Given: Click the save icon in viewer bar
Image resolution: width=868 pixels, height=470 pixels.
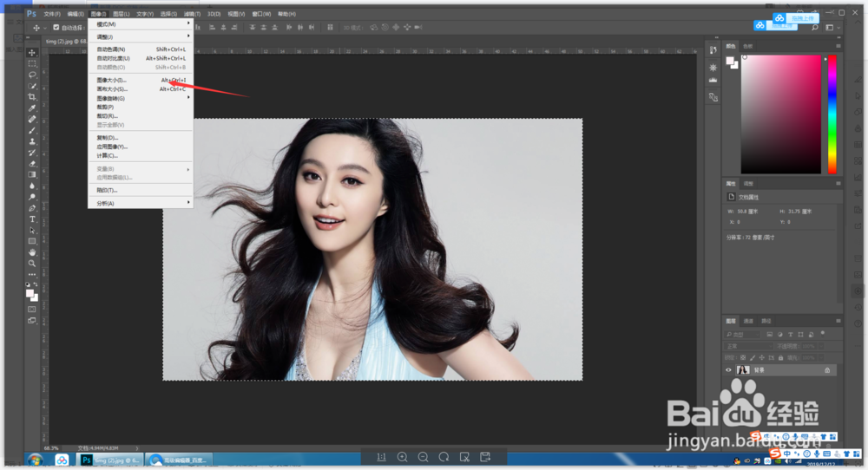Looking at the screenshot, I should [485, 457].
